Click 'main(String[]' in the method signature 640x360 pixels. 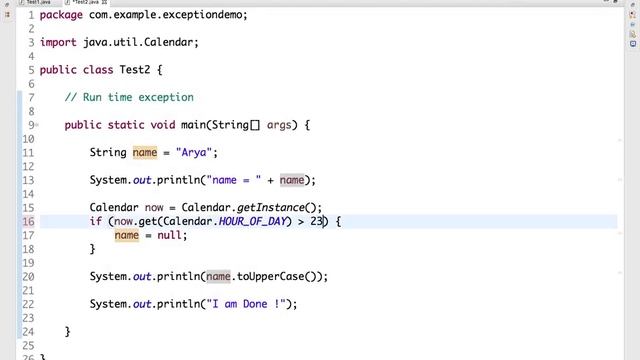pos(220,125)
